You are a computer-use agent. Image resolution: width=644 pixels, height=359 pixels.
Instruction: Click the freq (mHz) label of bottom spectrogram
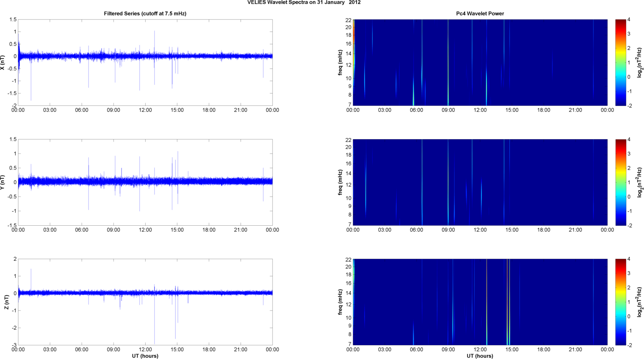pos(340,302)
